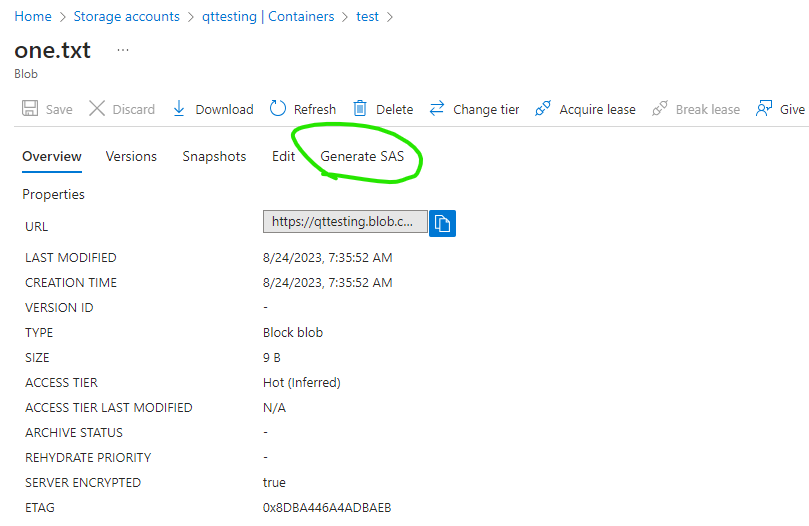Click the CREATION TIME date value
This screenshot has width=809, height=526.
pyautogui.click(x=328, y=283)
